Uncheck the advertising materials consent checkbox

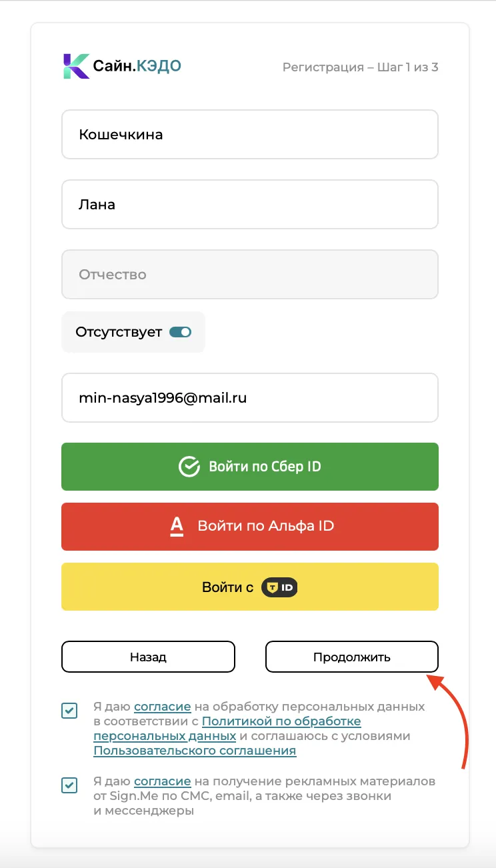click(x=69, y=785)
